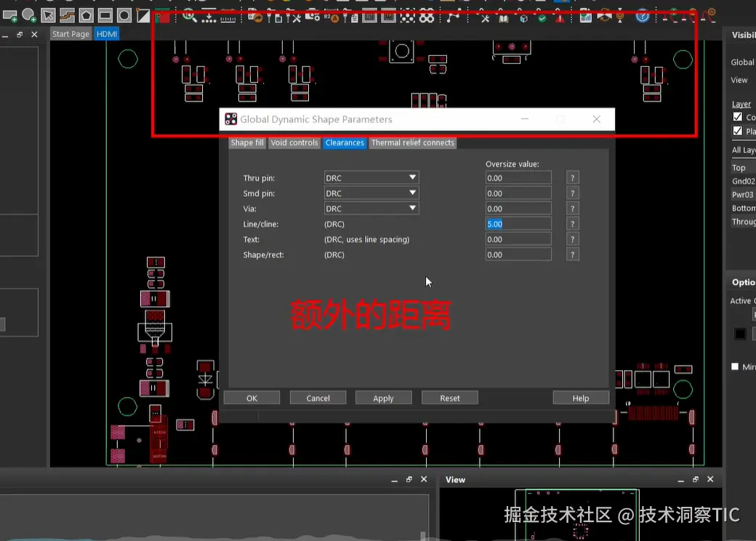Click the diagonal split shape icon
The height and width of the screenshot is (541, 756).
click(143, 16)
